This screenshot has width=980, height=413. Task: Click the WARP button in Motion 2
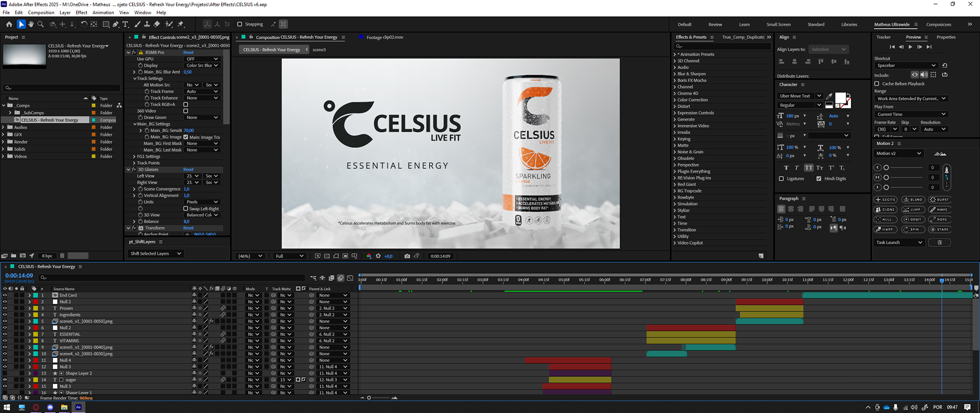click(886, 229)
